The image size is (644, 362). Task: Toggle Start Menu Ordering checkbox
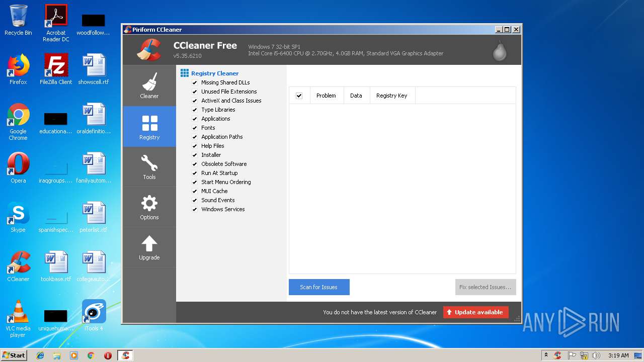pyautogui.click(x=195, y=182)
